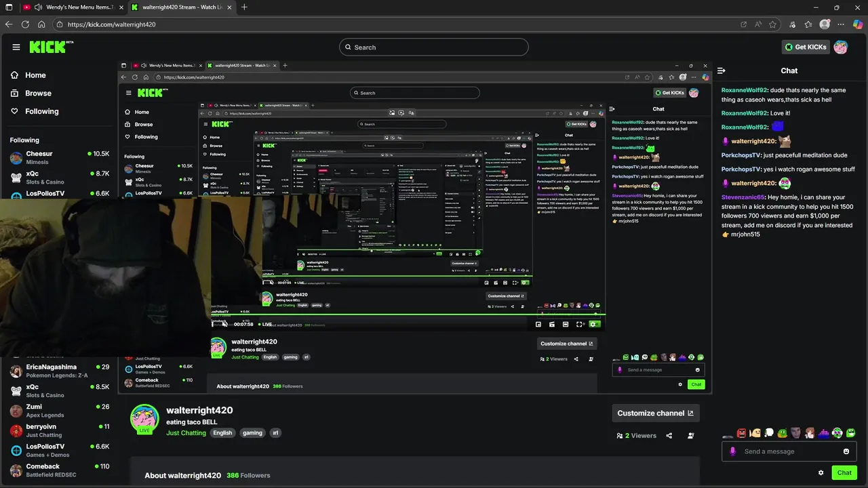Click the Customize channel button
Image resolution: width=868 pixels, height=488 pixels.
coord(655,413)
